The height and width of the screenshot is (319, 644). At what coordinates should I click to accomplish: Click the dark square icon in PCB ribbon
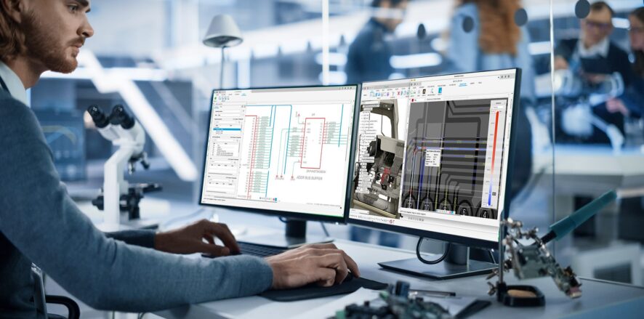tap(424, 91)
